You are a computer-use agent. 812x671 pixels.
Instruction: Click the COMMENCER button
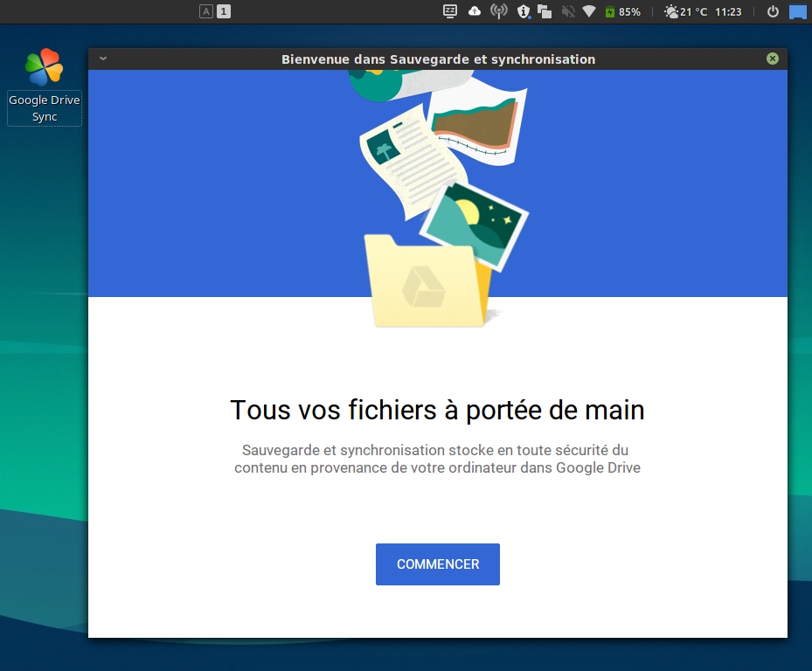coord(437,564)
